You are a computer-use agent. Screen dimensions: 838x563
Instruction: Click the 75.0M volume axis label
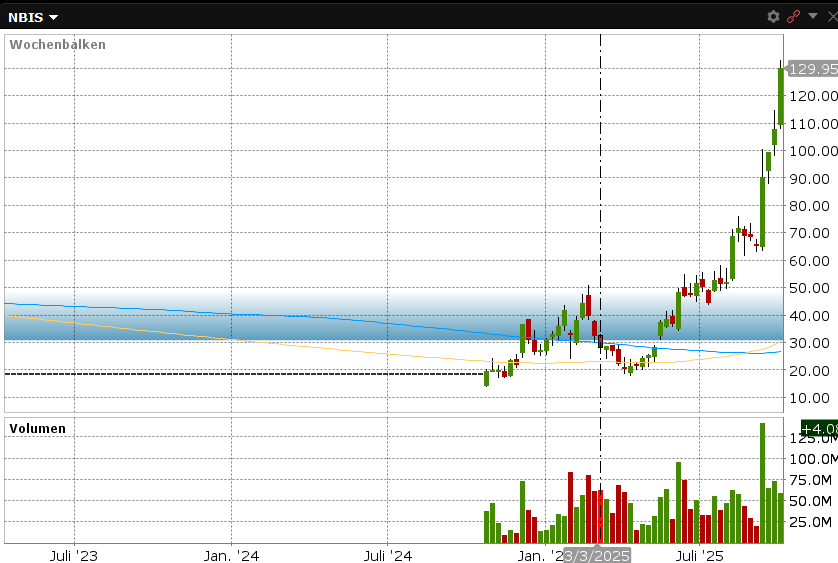pos(811,480)
